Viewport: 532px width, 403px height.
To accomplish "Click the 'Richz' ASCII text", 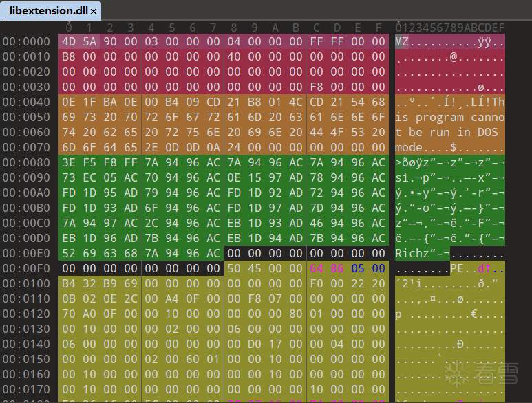I will pyautogui.click(x=412, y=253).
